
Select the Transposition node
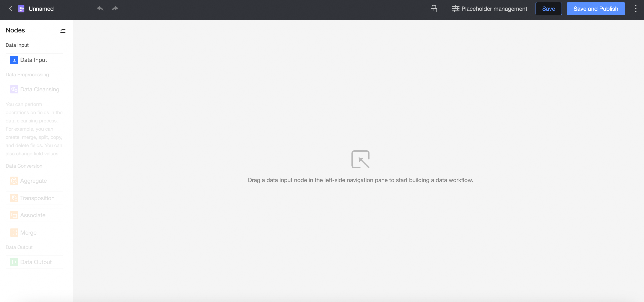(34, 198)
